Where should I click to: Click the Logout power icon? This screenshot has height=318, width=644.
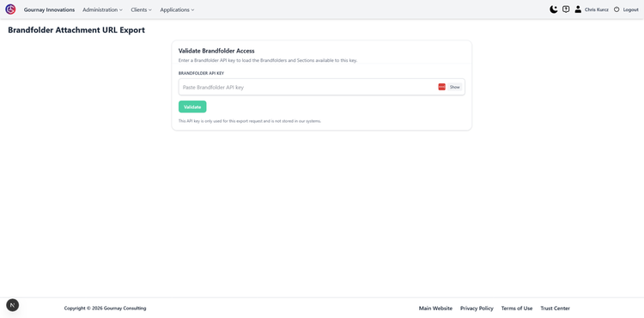click(617, 9)
